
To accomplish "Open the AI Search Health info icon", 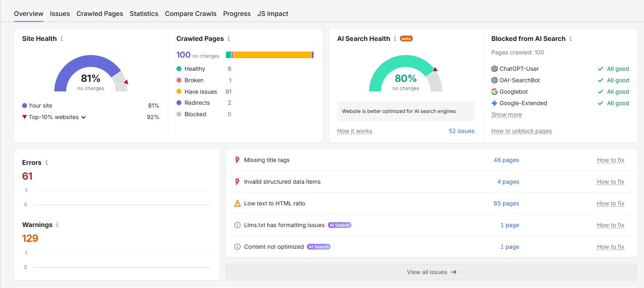I will (395, 38).
